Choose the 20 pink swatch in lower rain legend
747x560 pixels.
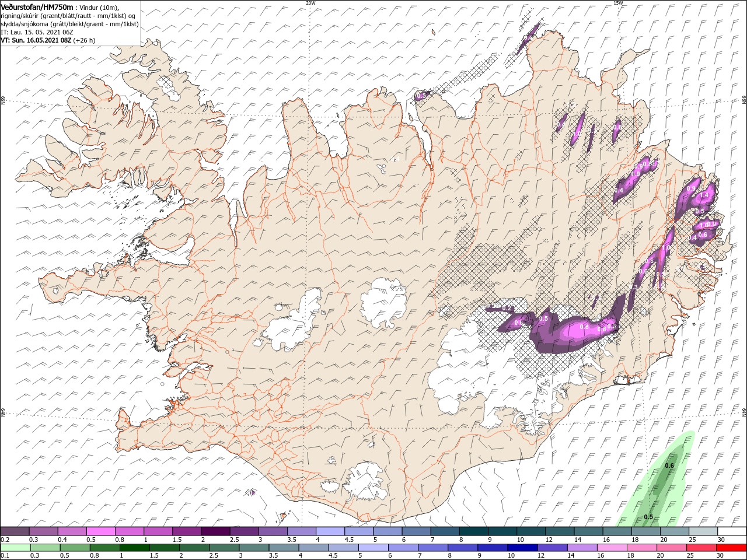[x=671, y=548]
